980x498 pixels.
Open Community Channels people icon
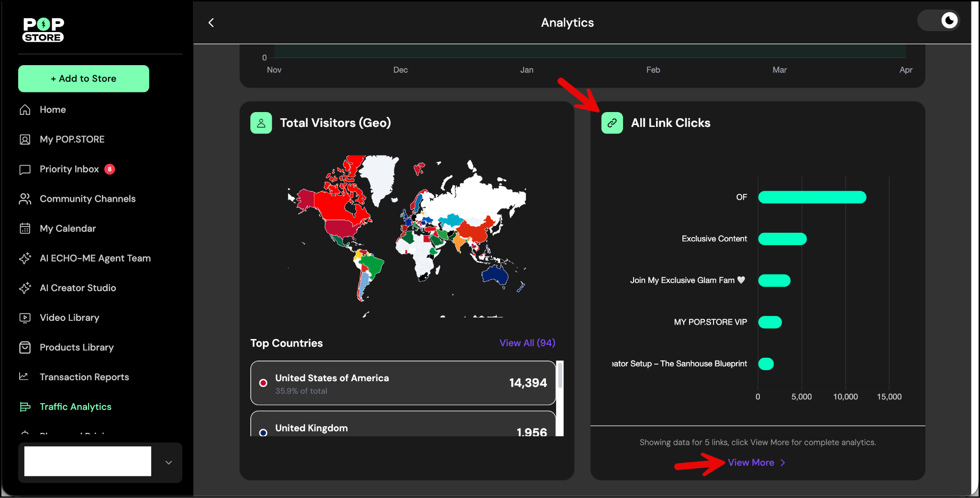pos(25,199)
